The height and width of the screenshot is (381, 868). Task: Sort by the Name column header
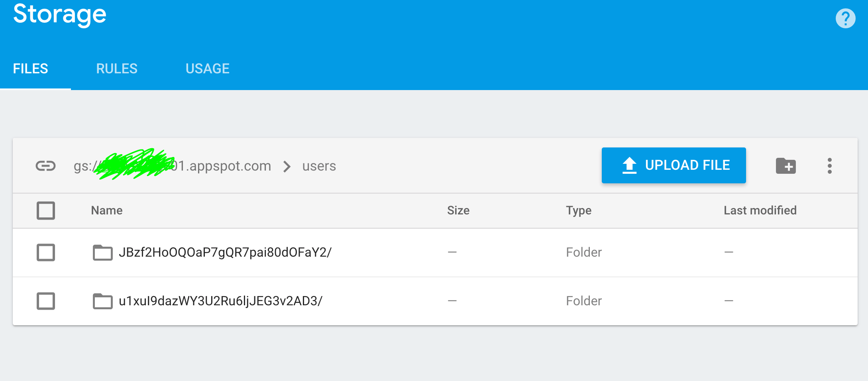(x=106, y=210)
